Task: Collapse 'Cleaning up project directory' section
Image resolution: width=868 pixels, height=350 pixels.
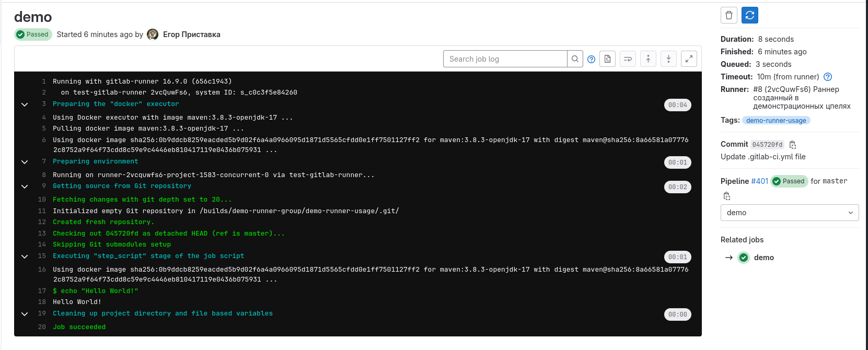Action: click(x=25, y=314)
